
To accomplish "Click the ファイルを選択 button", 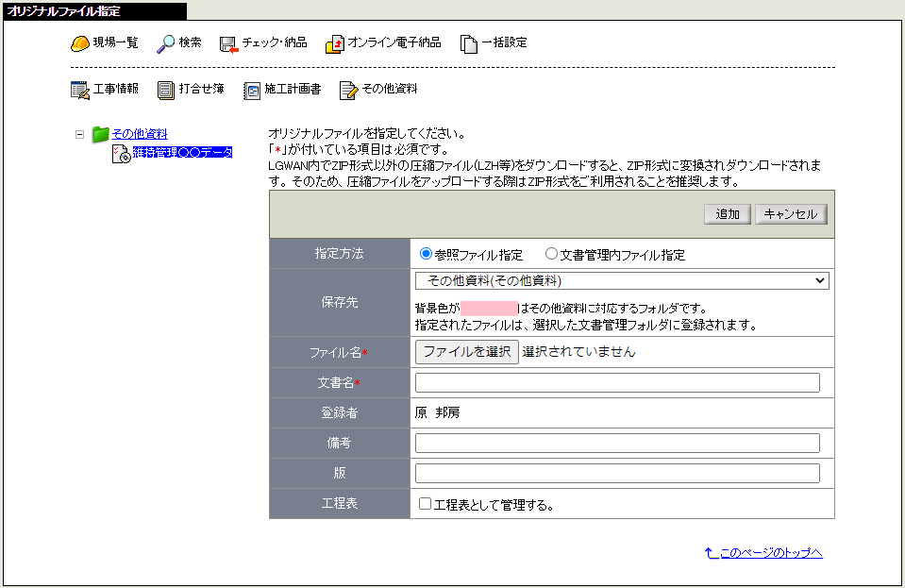I will pyautogui.click(x=467, y=351).
